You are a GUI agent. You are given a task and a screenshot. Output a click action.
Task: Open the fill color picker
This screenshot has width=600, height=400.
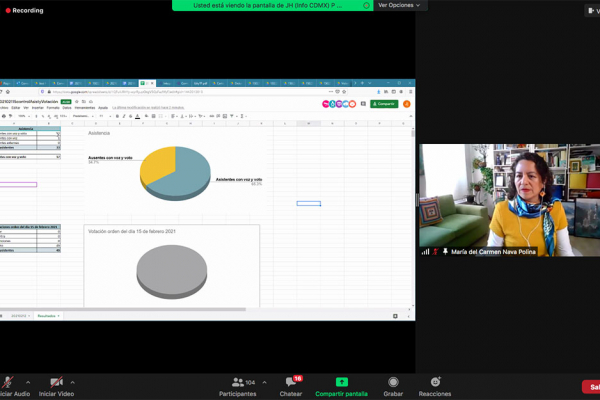click(x=147, y=116)
